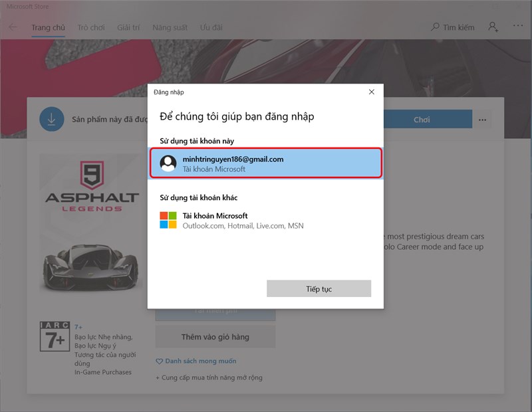Open the Ưu đãi tab
Screen dimensions: 532x412
(x=211, y=27)
